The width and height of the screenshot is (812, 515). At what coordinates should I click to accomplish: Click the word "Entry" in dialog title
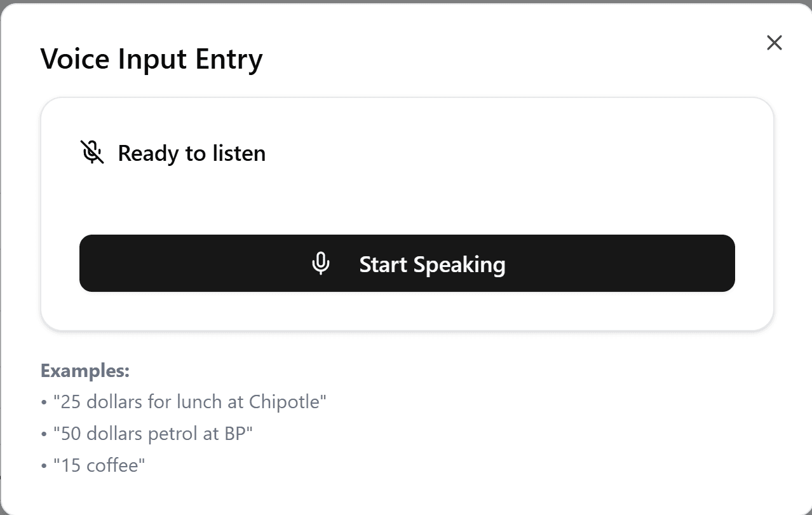(x=229, y=59)
